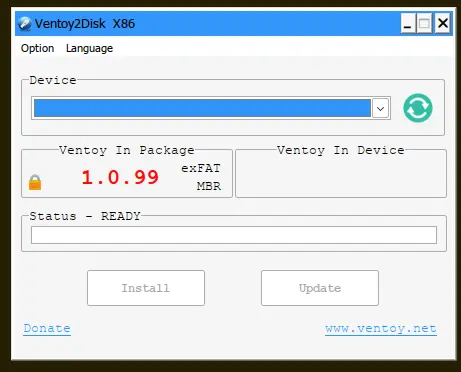Click the exFAT filesystem label

[201, 168]
